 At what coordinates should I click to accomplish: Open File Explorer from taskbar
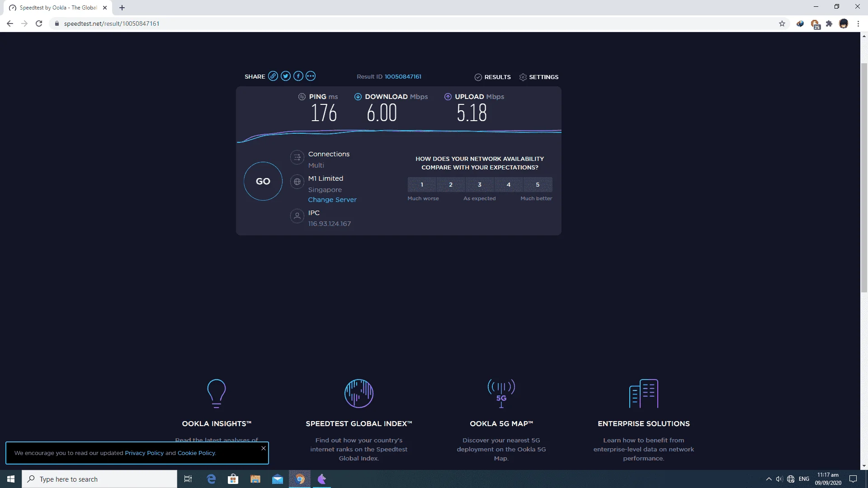255,479
